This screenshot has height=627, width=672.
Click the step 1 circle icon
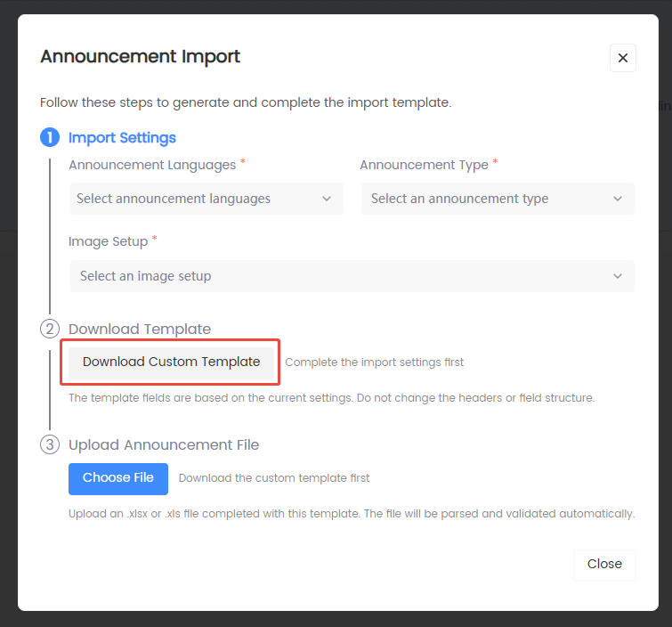(x=50, y=138)
